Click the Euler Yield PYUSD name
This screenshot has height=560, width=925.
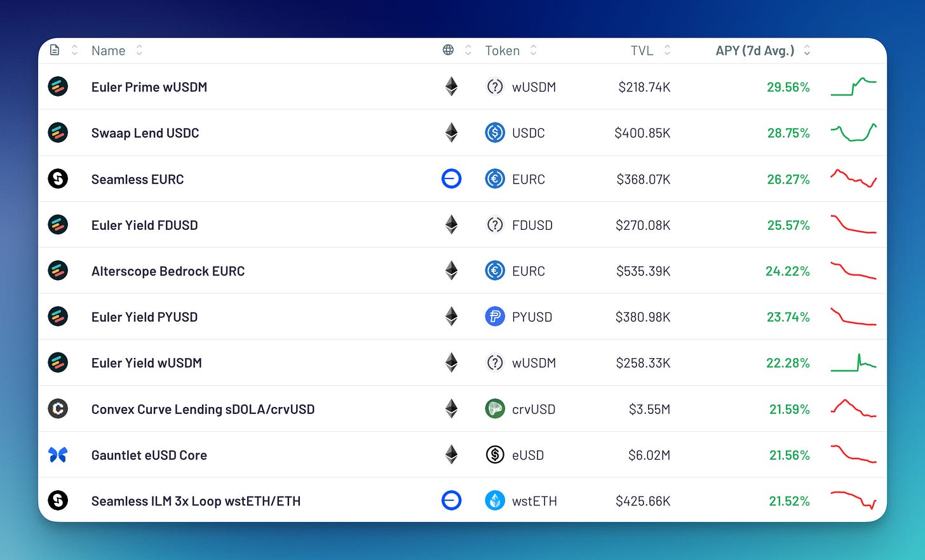coord(144,317)
